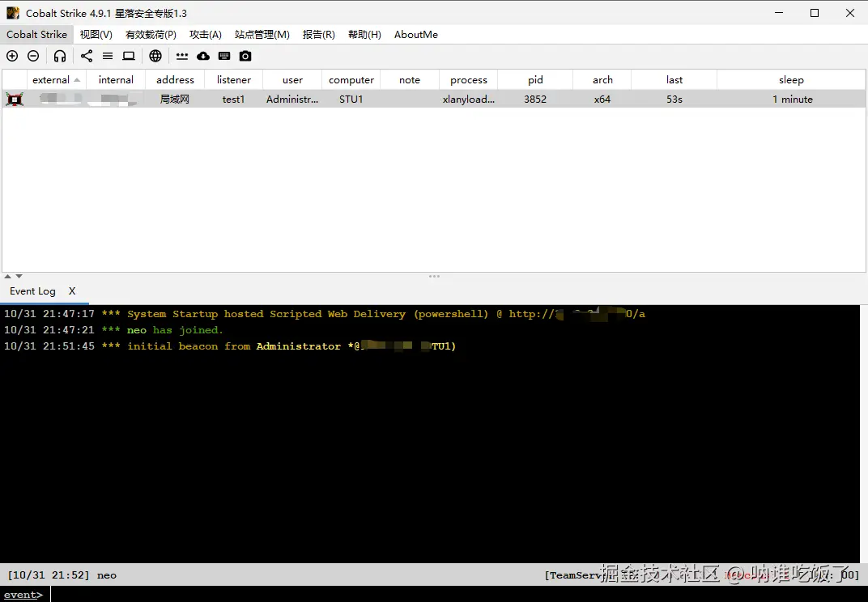
Task: Sort by the external column header
Action: tap(57, 79)
